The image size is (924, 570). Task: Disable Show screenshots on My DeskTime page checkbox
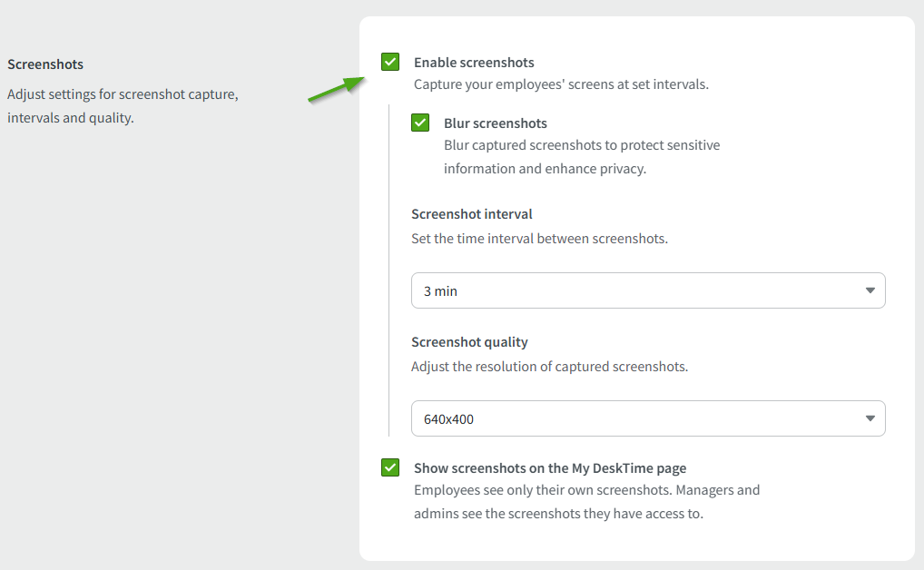click(390, 467)
